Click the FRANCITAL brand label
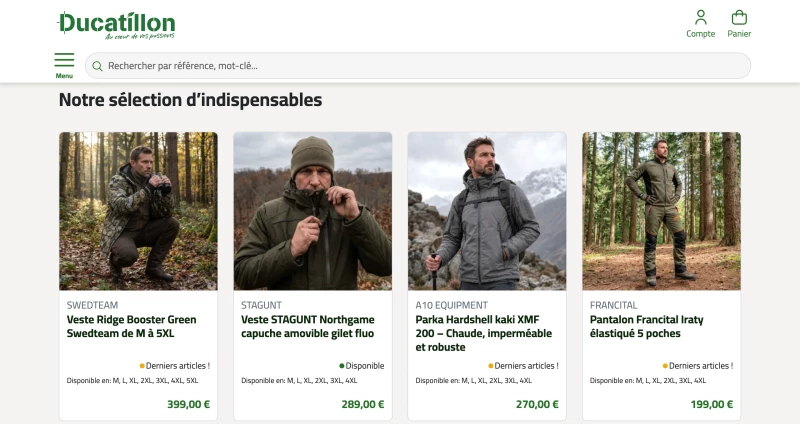Viewport: 800px width, 424px height. click(613, 305)
